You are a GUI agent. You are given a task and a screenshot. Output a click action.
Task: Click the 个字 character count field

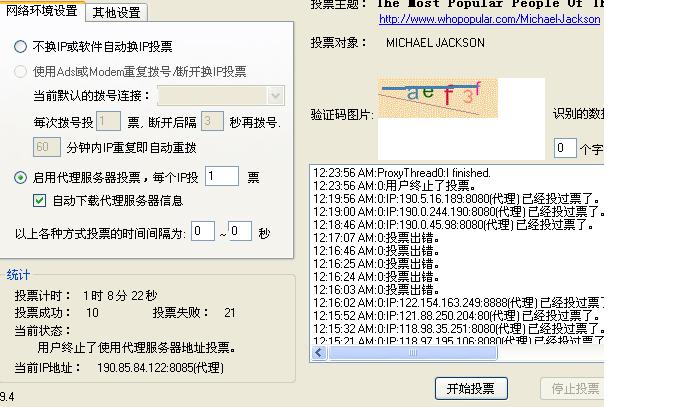click(x=565, y=148)
